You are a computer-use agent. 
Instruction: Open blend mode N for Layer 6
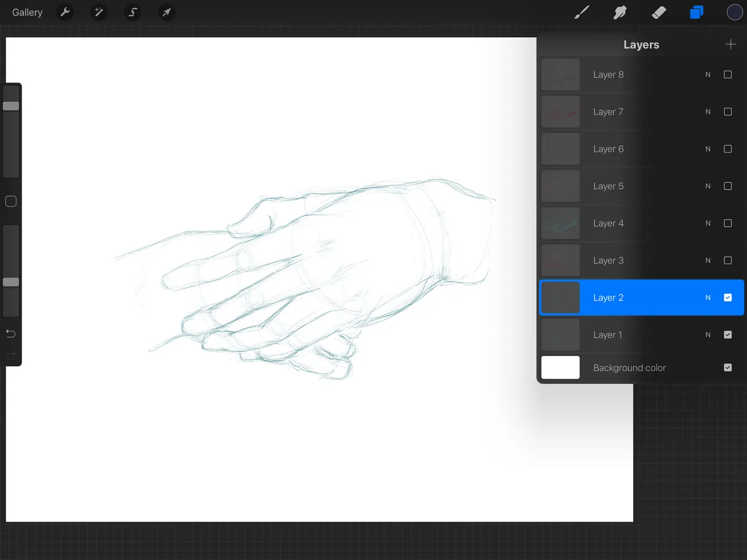(x=708, y=149)
